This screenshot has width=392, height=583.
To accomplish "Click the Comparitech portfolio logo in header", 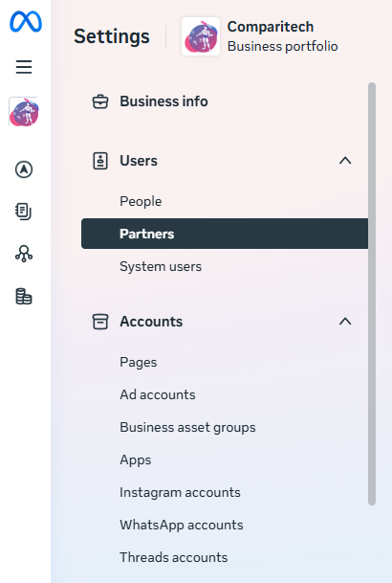I will 201,36.
